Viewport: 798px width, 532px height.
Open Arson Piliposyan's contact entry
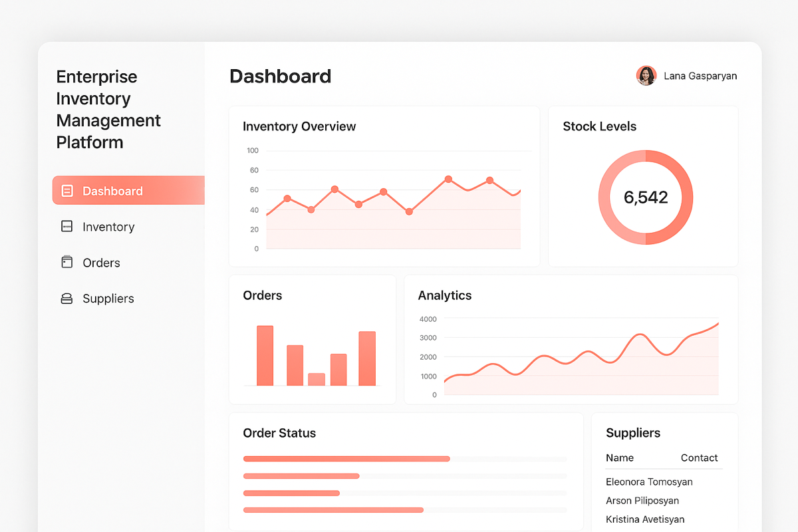point(642,500)
